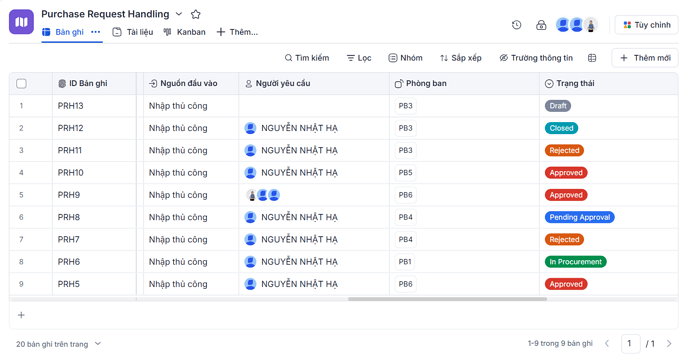Open the Tùy chỉnh customization button

646,25
